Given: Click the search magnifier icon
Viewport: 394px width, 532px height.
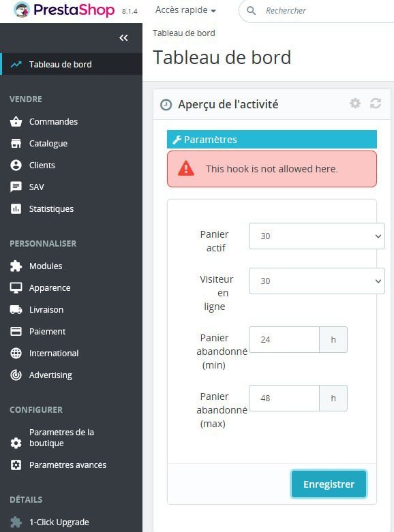Looking at the screenshot, I should (x=251, y=11).
